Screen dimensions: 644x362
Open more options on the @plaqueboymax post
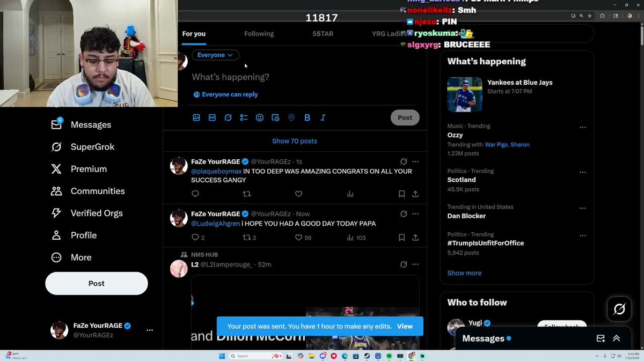coord(415,161)
